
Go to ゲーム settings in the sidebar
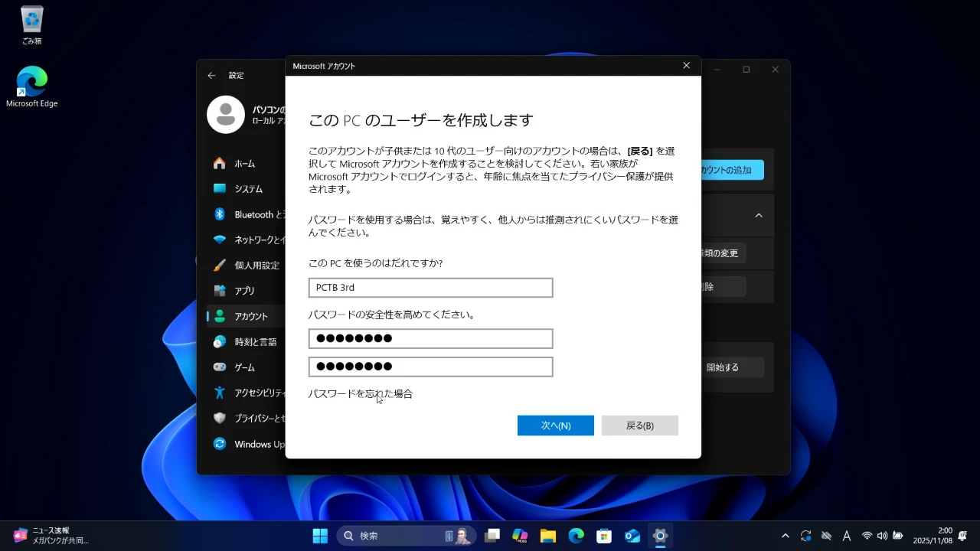pyautogui.click(x=244, y=367)
